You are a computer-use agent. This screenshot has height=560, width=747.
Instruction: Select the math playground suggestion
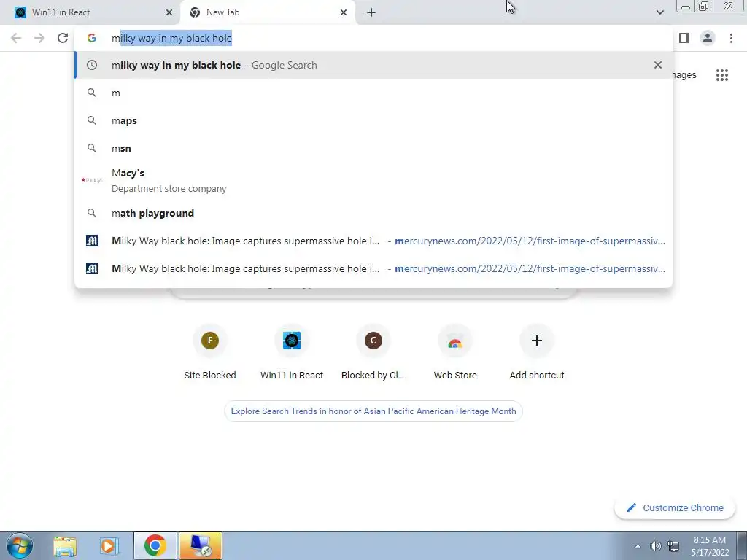point(373,213)
